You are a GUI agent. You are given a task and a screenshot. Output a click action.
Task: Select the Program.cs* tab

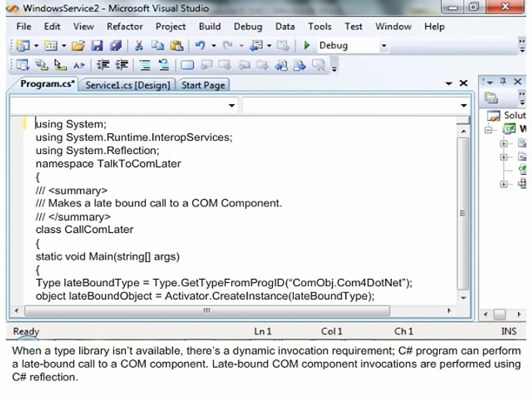(47, 84)
